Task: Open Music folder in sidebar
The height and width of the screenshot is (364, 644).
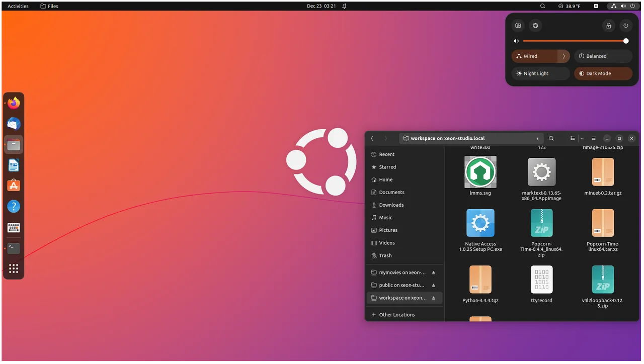Action: tap(405, 218)
